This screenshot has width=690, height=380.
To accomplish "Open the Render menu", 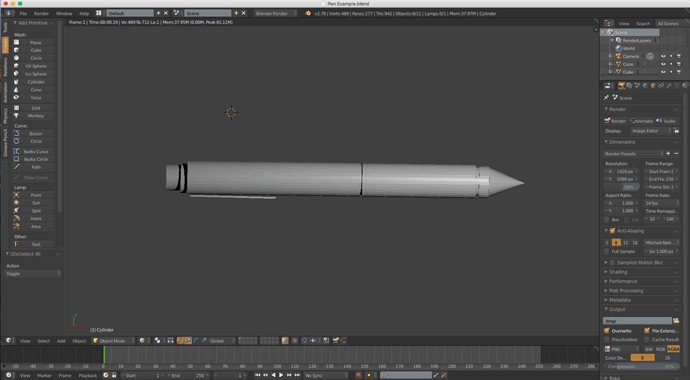I will [41, 14].
